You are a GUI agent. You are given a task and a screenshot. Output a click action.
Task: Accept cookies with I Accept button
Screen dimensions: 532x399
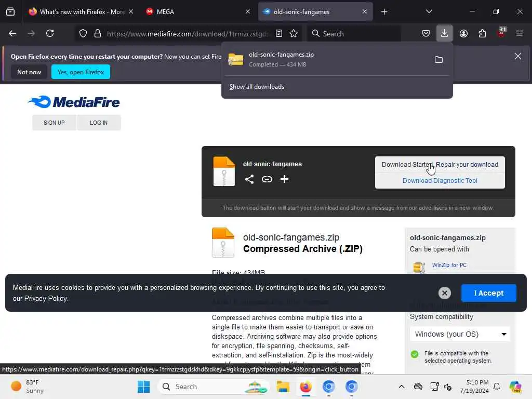coord(488,293)
